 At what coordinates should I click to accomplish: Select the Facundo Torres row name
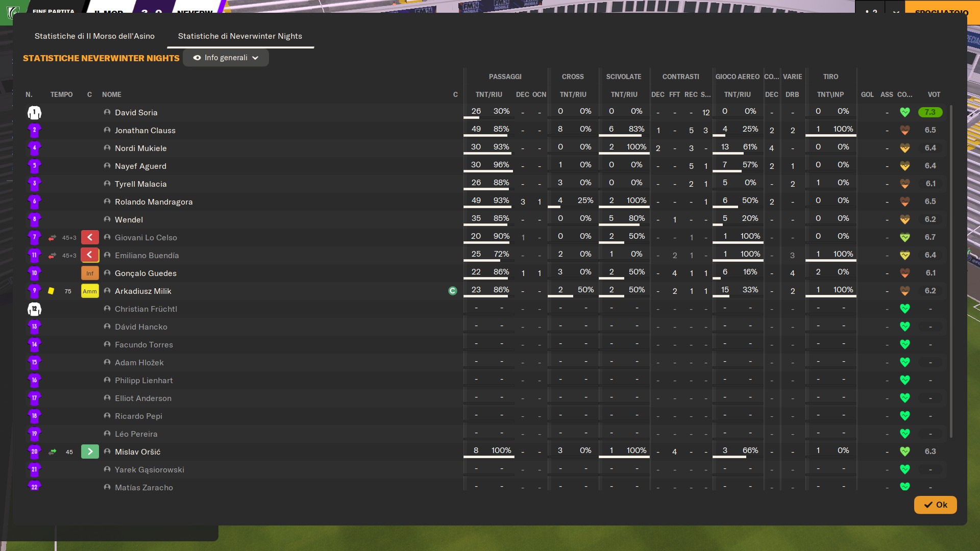click(143, 344)
